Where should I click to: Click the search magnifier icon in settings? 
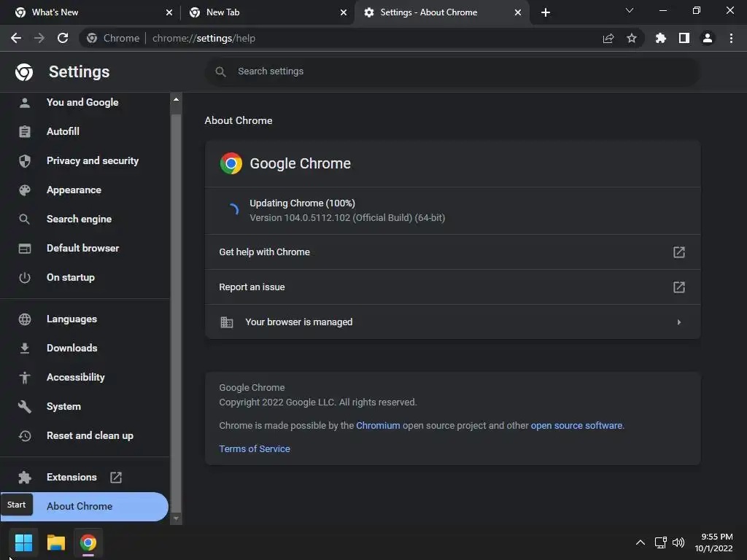220,71
